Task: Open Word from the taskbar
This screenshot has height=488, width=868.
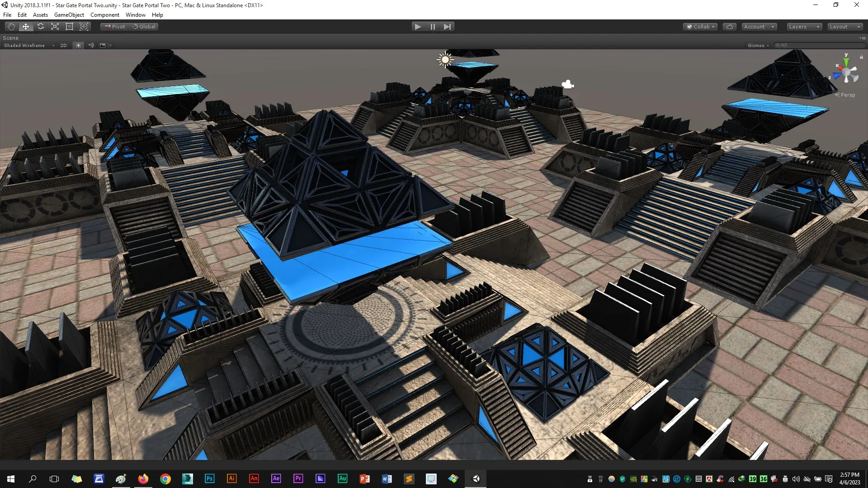Action: point(387,479)
